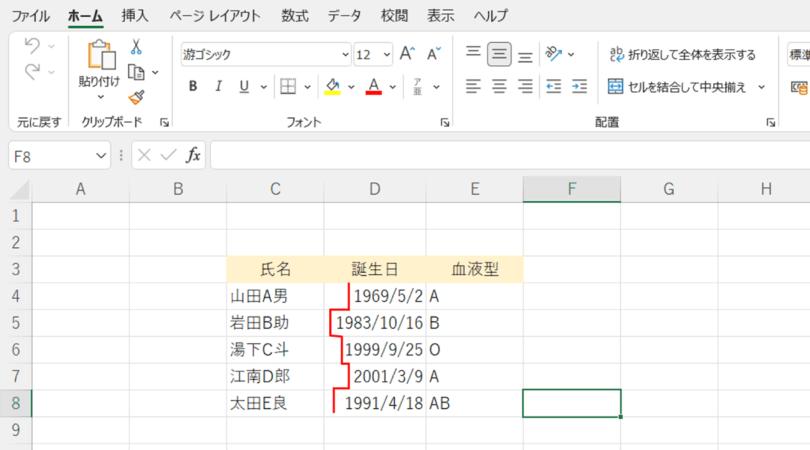Open the ファイル tab
810x450 pixels.
[30, 15]
